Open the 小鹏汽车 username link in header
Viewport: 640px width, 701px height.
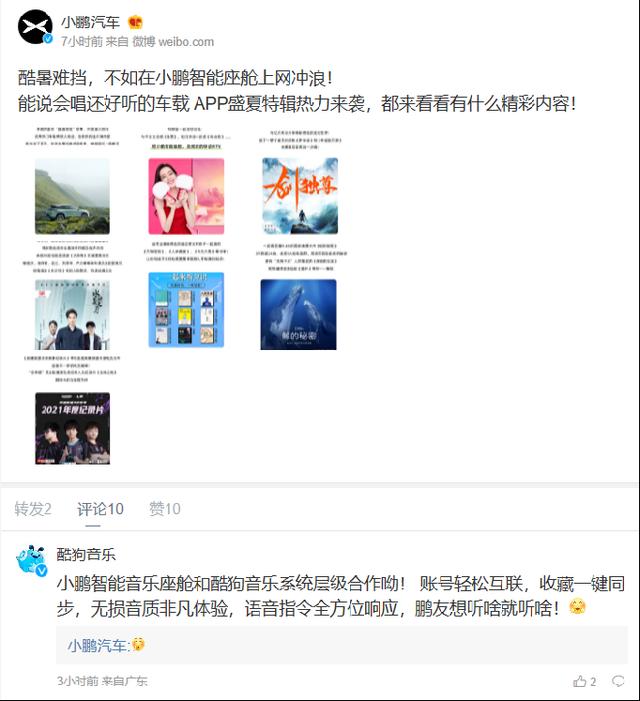[x=91, y=22]
